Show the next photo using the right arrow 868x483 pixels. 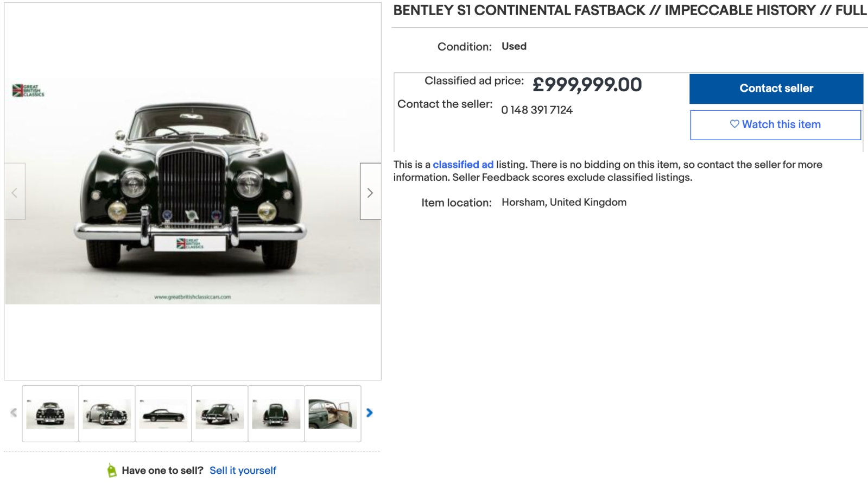370,192
